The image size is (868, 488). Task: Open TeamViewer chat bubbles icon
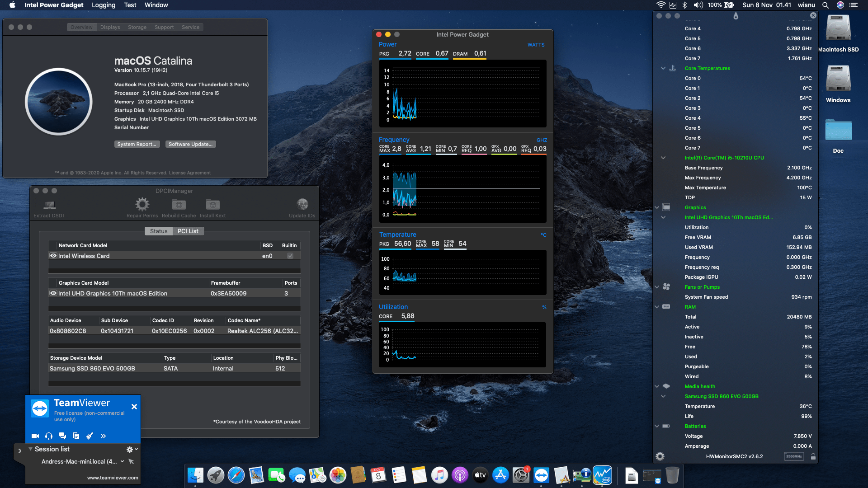coord(62,436)
